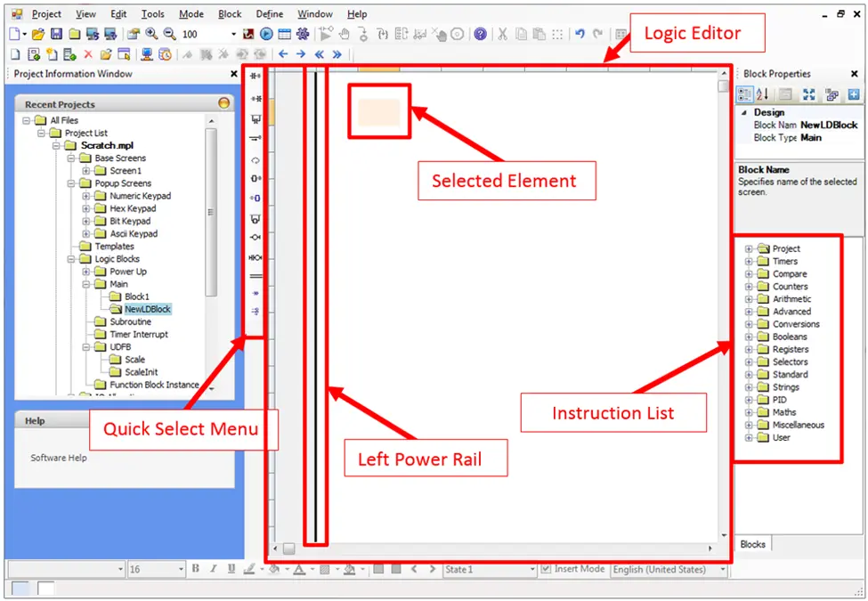Click the font color A button

pyautogui.click(x=299, y=569)
